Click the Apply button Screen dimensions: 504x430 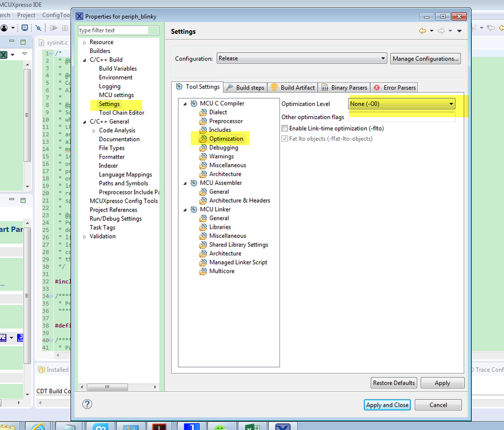tap(442, 383)
